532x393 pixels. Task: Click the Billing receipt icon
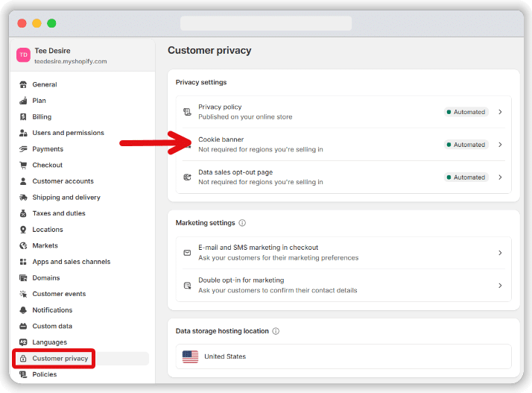point(23,117)
